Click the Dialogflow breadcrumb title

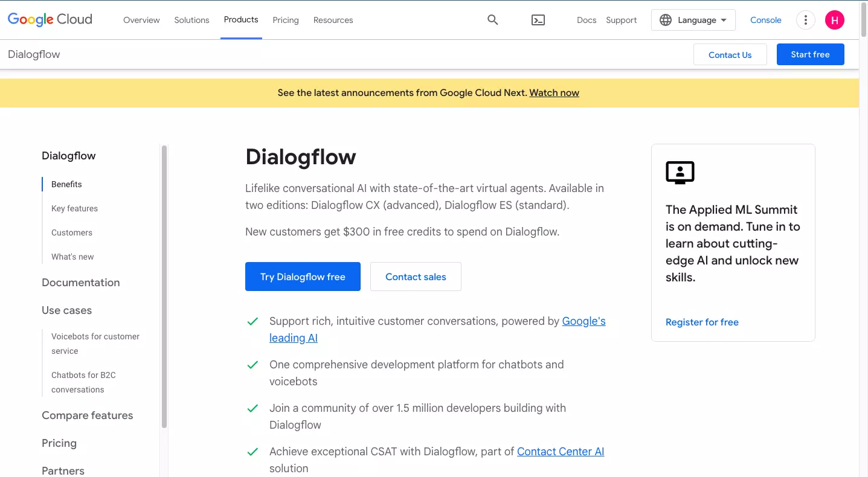point(34,54)
